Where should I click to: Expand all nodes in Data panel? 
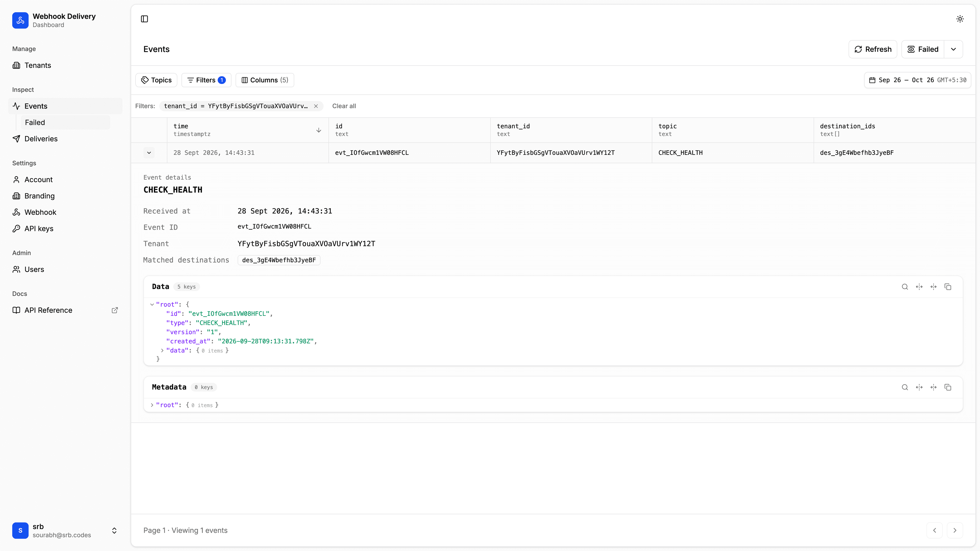click(x=919, y=287)
